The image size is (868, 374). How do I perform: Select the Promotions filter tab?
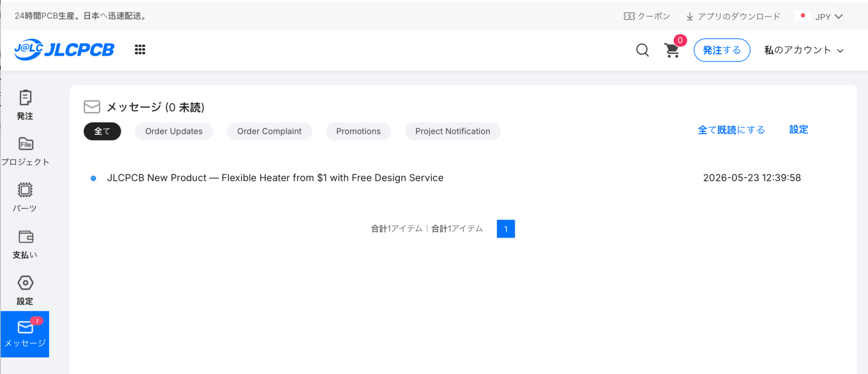click(x=359, y=131)
